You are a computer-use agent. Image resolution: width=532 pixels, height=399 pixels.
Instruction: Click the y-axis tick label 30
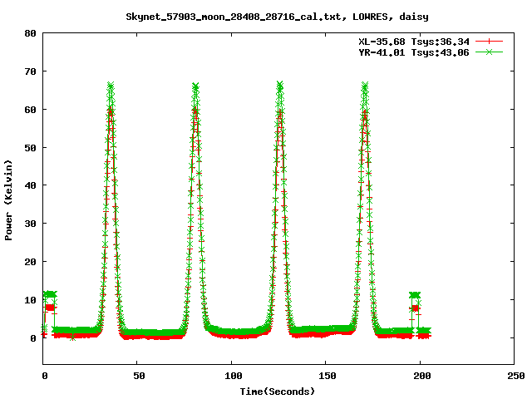(30, 224)
